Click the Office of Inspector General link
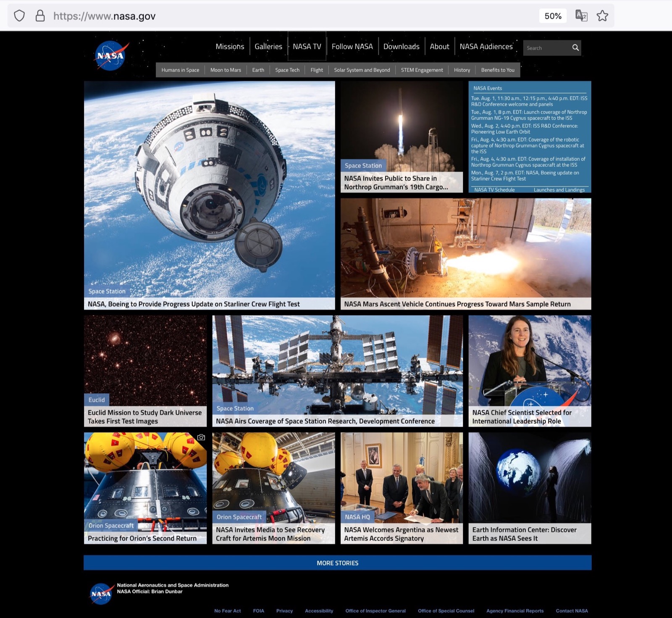The image size is (672, 618). pyautogui.click(x=375, y=611)
